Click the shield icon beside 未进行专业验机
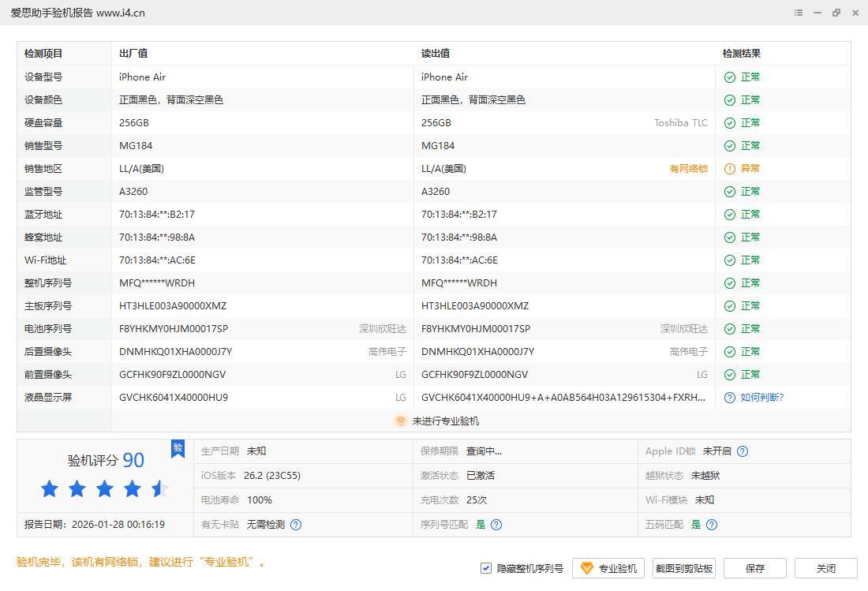This screenshot has height=591, width=868. point(401,421)
